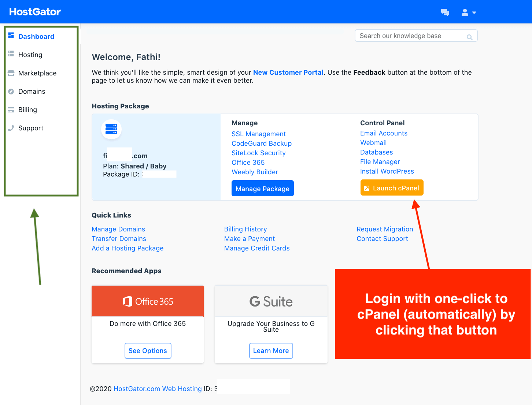Click the Support phone icon

pyautogui.click(x=11, y=128)
